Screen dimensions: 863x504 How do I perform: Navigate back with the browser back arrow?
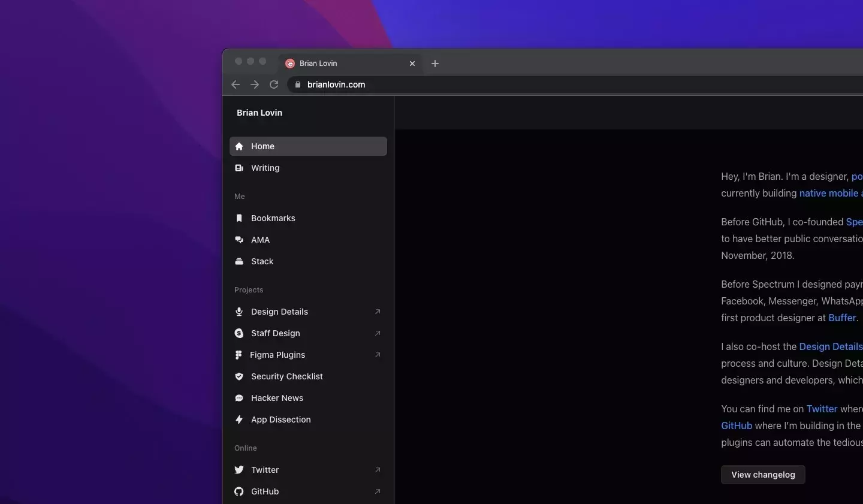tap(235, 84)
